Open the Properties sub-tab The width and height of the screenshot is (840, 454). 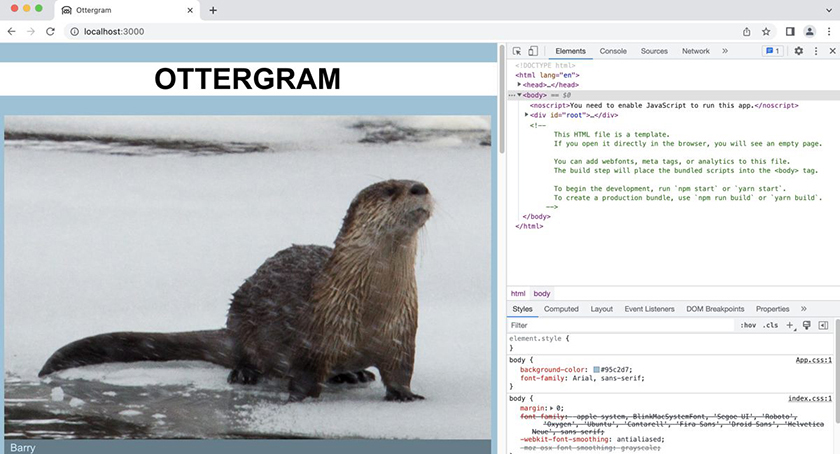click(772, 309)
